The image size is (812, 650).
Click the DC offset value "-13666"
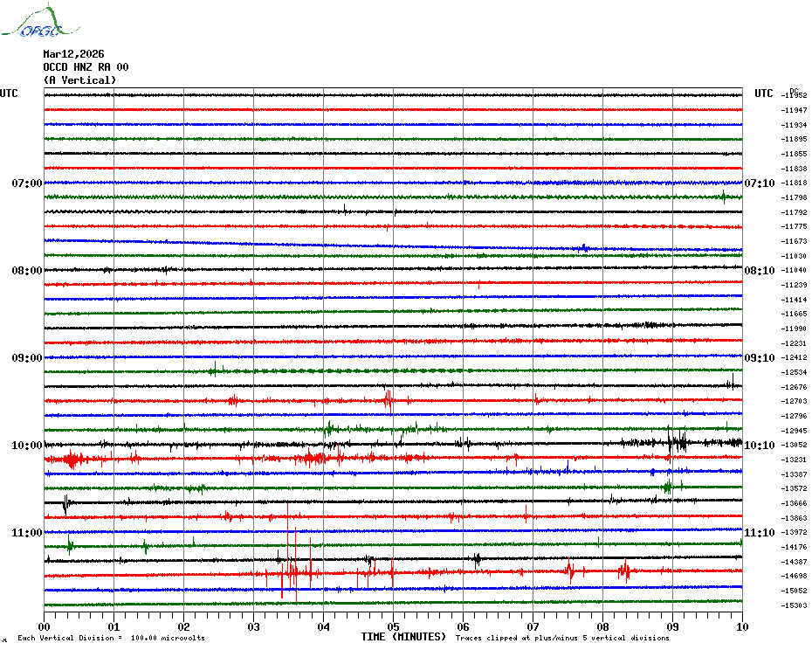pyautogui.click(x=795, y=503)
